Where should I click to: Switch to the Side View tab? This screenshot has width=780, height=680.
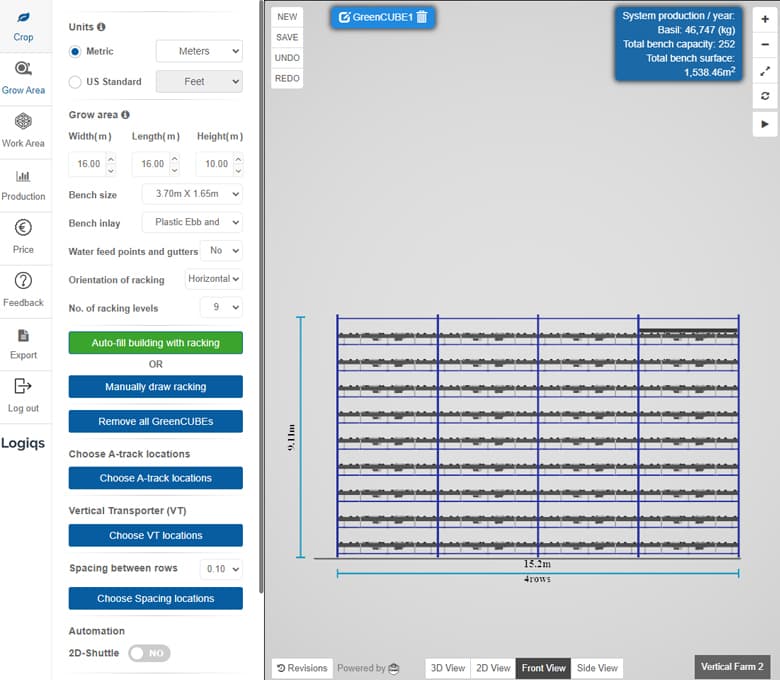point(597,668)
